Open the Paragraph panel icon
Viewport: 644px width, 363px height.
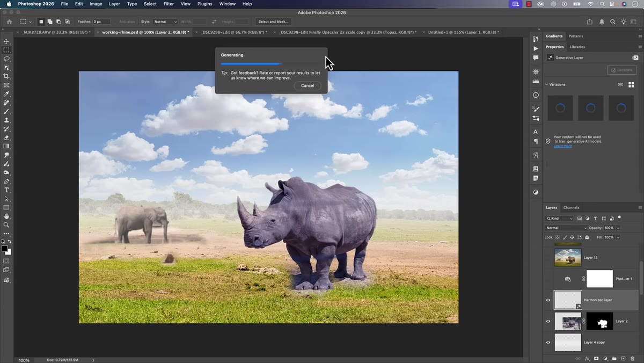point(536,142)
